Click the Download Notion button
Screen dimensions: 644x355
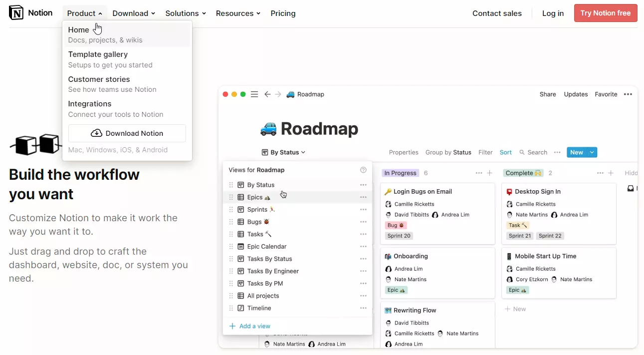(x=127, y=133)
